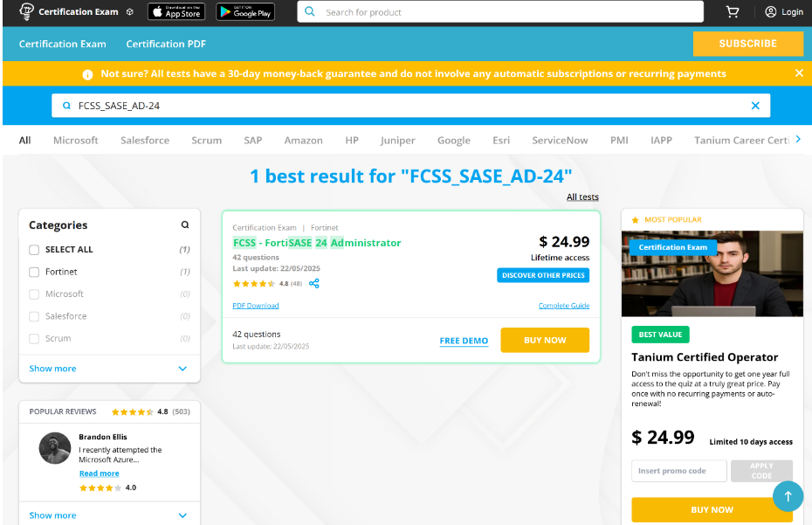Select the All vendor tab
The image size is (812, 525).
pos(24,141)
